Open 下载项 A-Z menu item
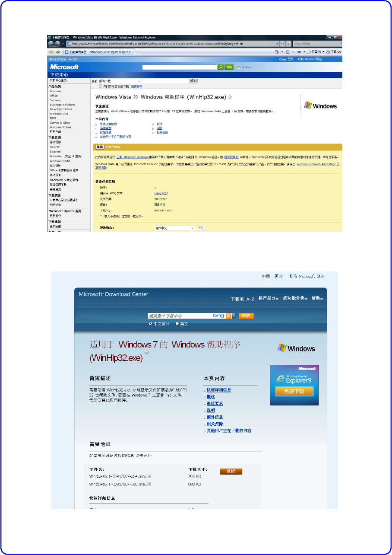392x555 pixels. [243, 299]
